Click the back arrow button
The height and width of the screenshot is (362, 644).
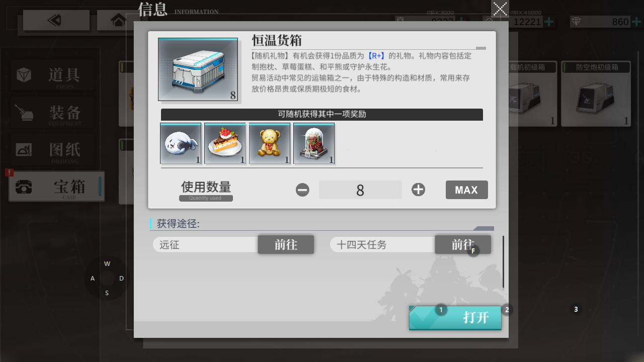tap(56, 20)
